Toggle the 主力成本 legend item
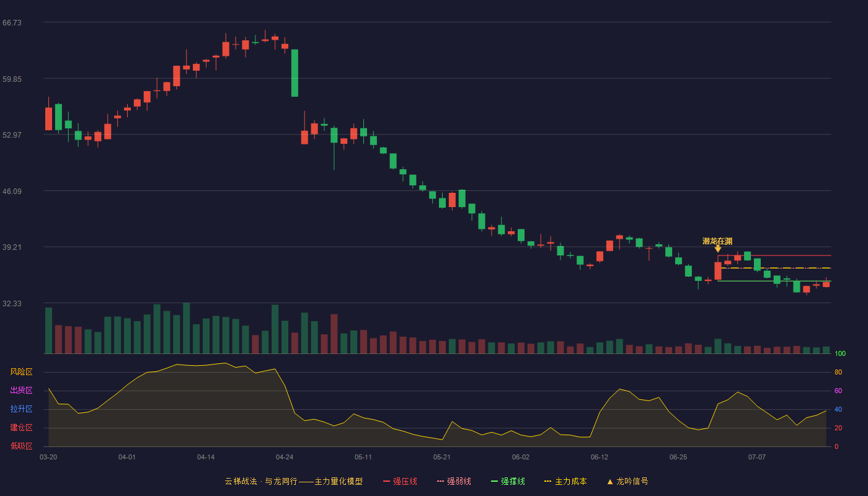Image resolution: width=868 pixels, height=496 pixels. click(x=565, y=481)
